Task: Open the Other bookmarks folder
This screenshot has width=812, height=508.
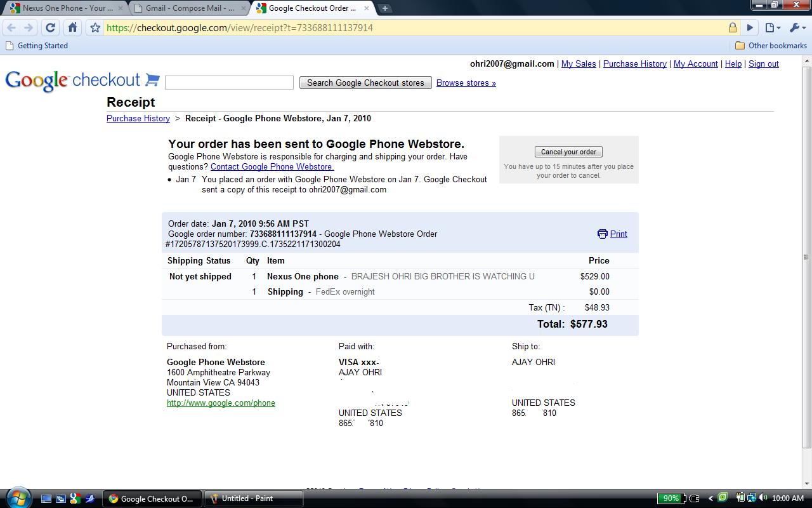Action: pos(771,46)
